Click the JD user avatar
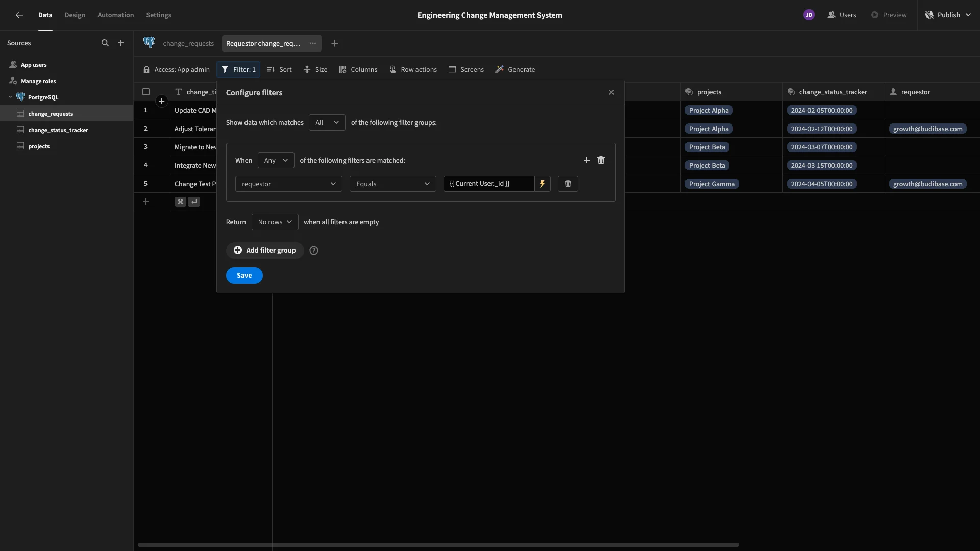Screen dimensions: 980x551 click(x=809, y=15)
